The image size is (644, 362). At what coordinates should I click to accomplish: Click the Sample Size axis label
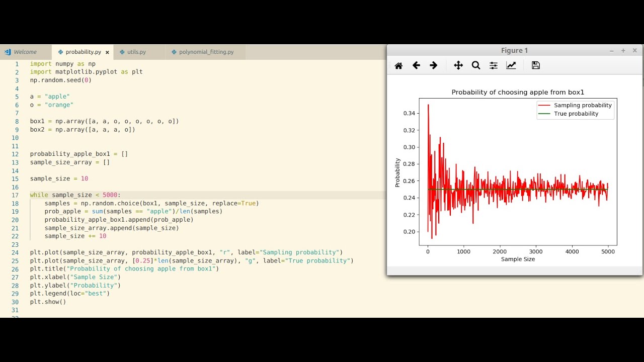518,259
